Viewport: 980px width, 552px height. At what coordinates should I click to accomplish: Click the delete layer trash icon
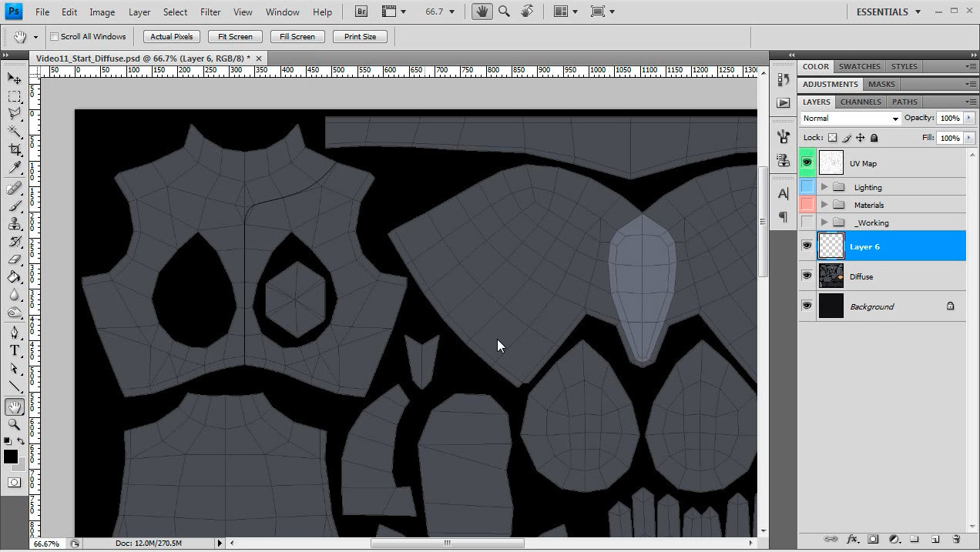tap(956, 539)
